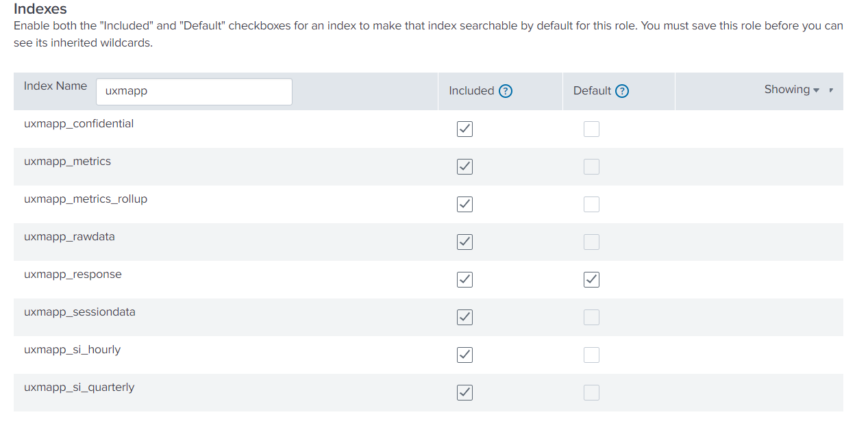Open the uxmapp_rawdata index link

(x=69, y=236)
